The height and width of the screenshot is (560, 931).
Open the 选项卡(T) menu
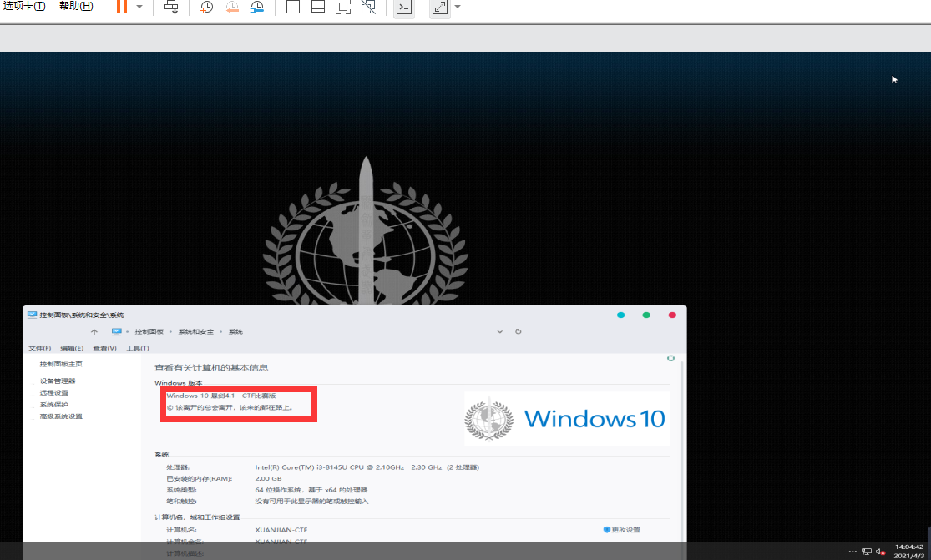tap(24, 6)
